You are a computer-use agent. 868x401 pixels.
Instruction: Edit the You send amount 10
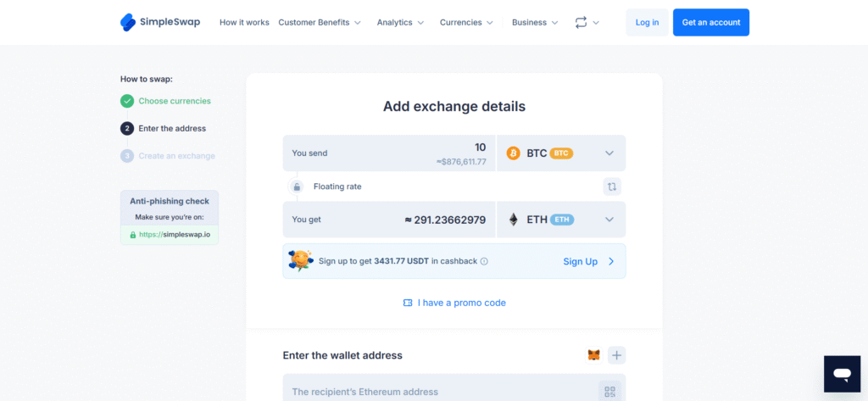tap(480, 148)
